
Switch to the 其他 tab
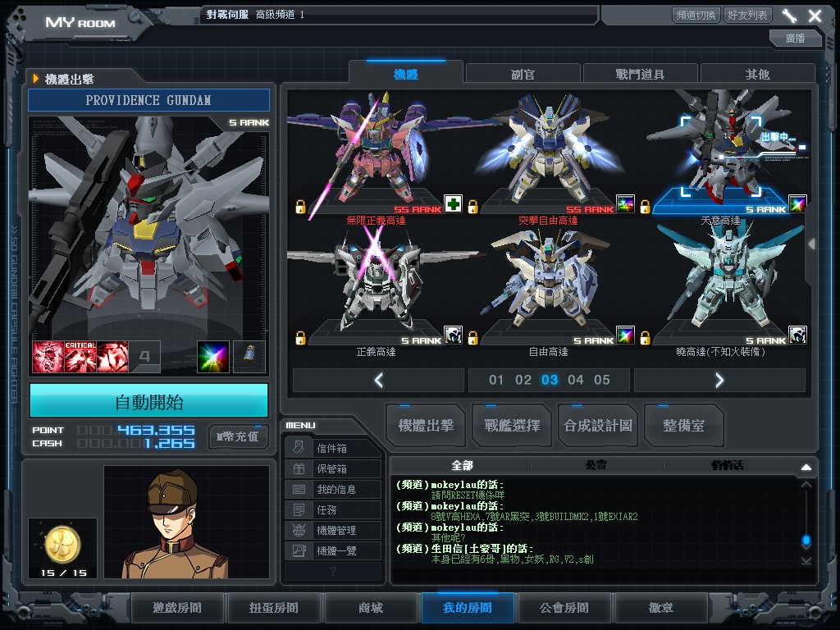coord(757,74)
